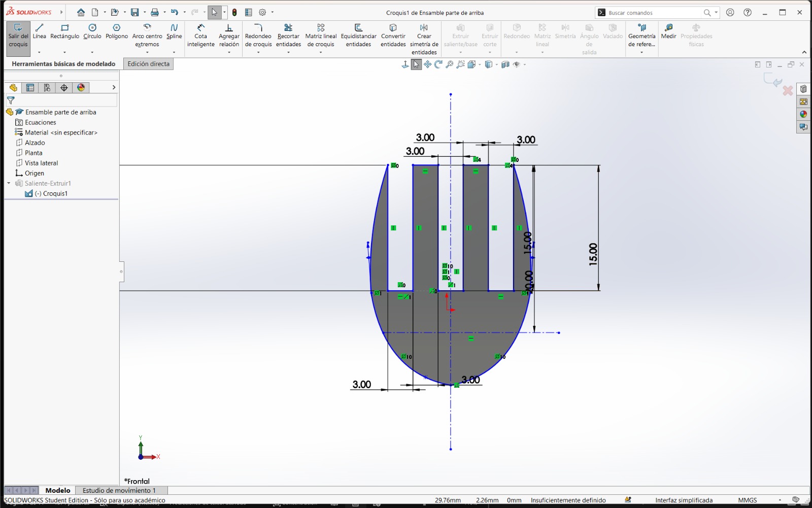Viewport: 812px width, 508px height.
Task: Click the user account icon
Action: click(730, 12)
